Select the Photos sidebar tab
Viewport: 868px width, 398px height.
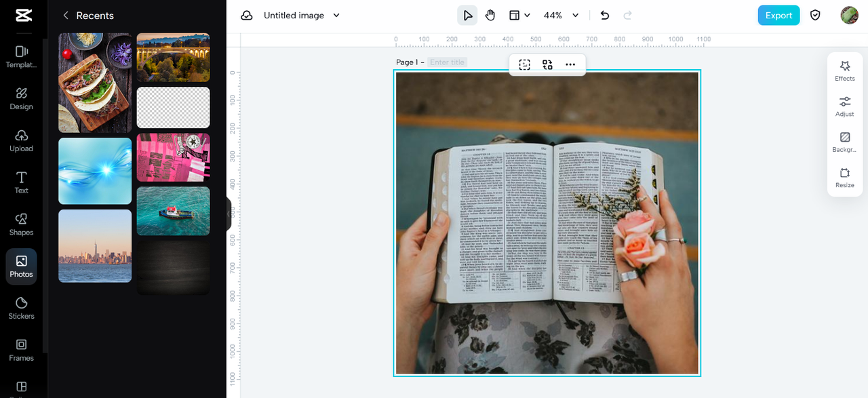pyautogui.click(x=21, y=266)
